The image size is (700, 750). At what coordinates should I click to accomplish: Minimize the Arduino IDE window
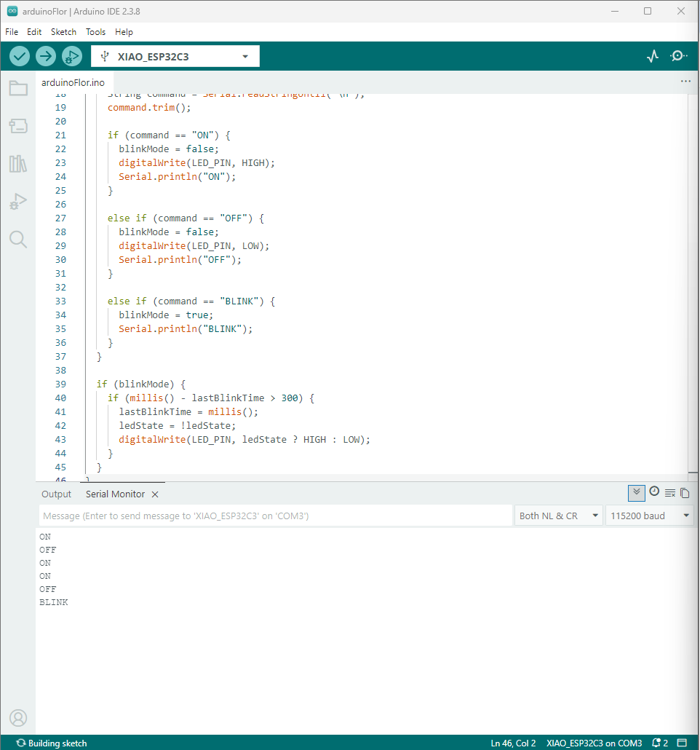pyautogui.click(x=615, y=11)
